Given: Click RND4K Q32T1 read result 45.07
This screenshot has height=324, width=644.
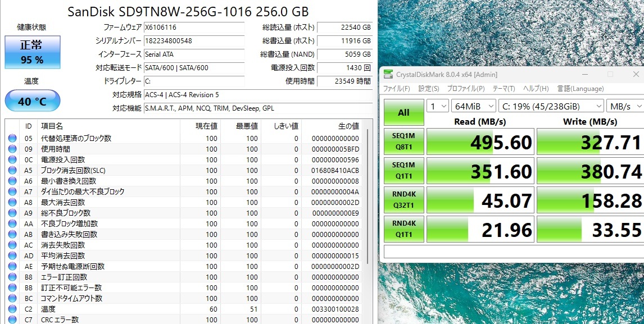Looking at the screenshot, I should pos(480,200).
